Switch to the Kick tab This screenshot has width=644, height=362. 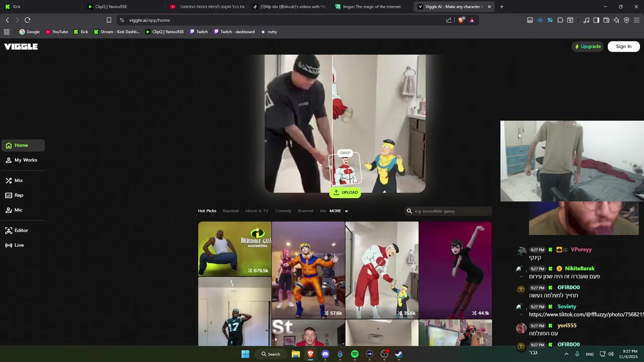[41, 7]
